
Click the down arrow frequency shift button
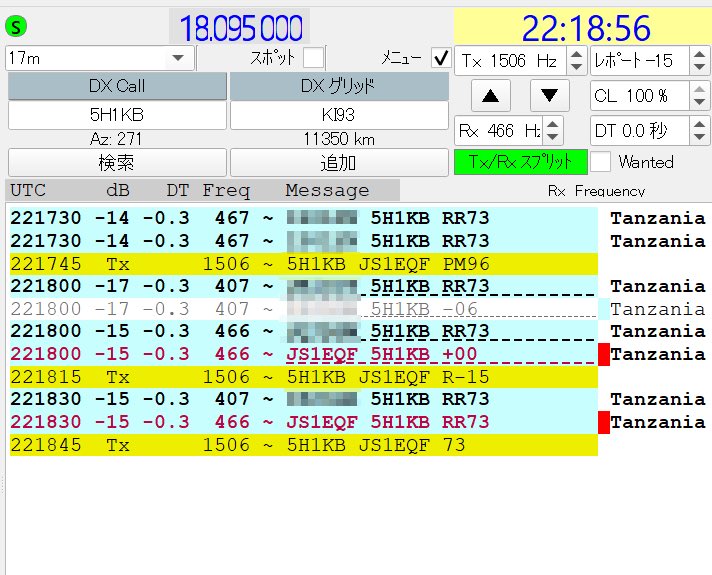pyautogui.click(x=549, y=96)
